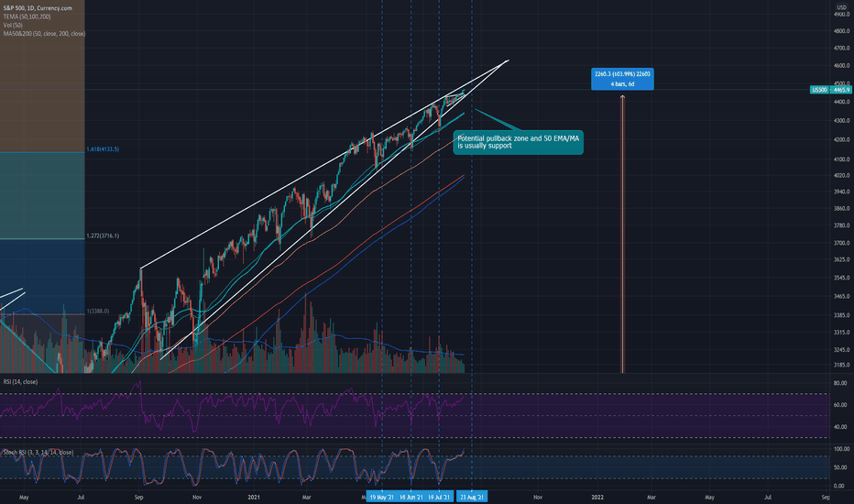Select the Stoch RSI (3, 3, 14, 14, close) legend

pyautogui.click(x=38, y=453)
